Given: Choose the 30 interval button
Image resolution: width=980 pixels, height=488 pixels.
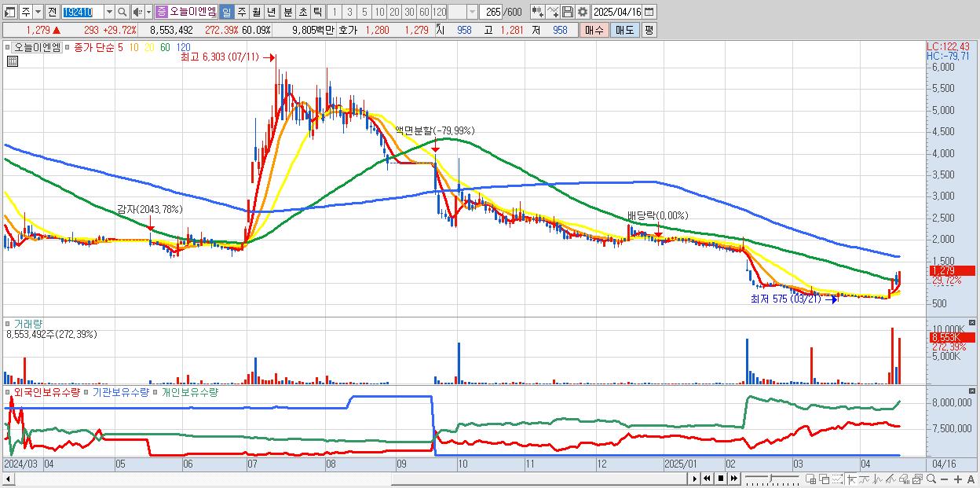Looking at the screenshot, I should pyautogui.click(x=409, y=12).
